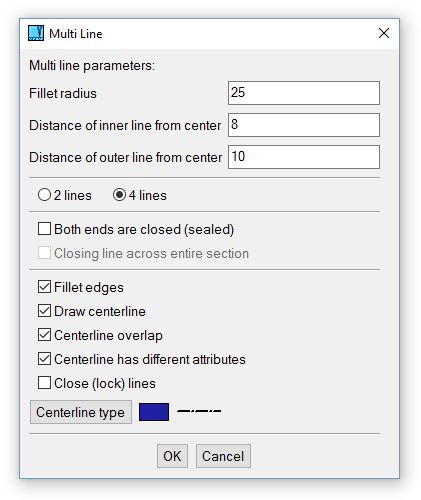This screenshot has height=500, width=421.
Task: Click the blue centerline color swatch
Action: pyautogui.click(x=154, y=412)
